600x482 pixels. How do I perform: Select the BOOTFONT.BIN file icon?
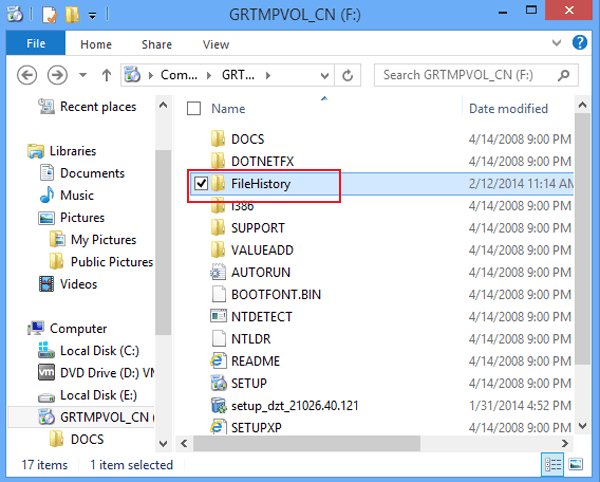218,294
